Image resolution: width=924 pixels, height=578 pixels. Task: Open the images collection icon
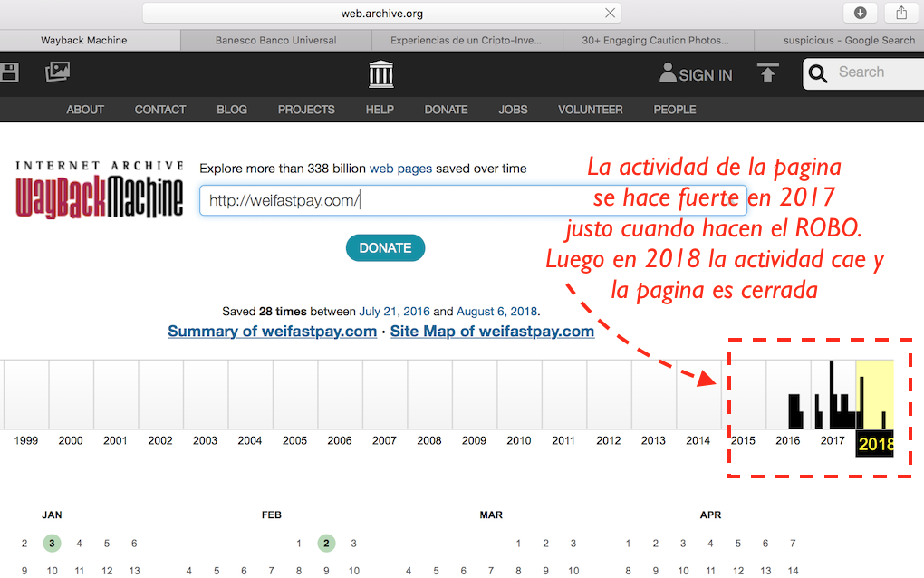tap(58, 72)
